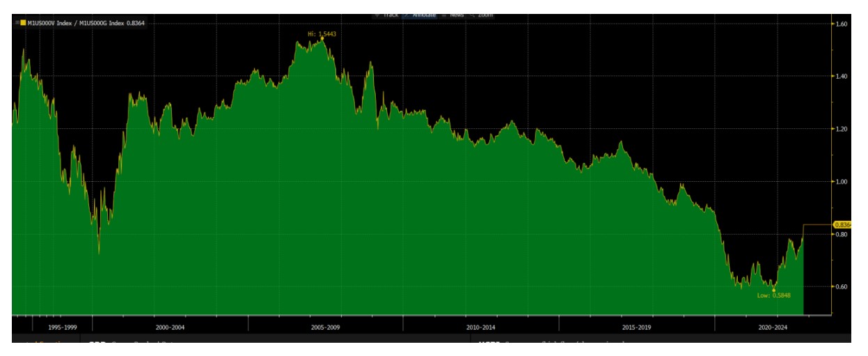Select the Annotate tool

click(423, 15)
